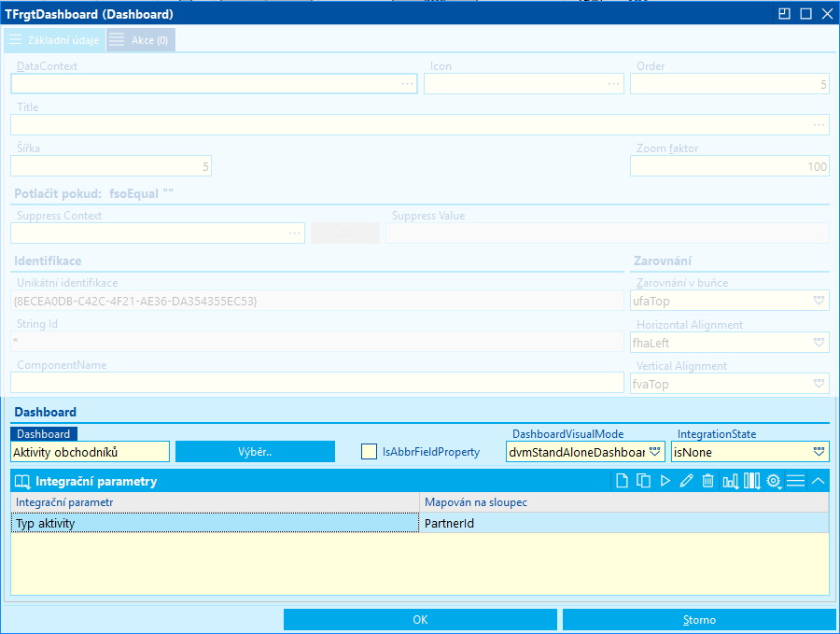Open Vertical Alignment dropdown

coord(819,383)
